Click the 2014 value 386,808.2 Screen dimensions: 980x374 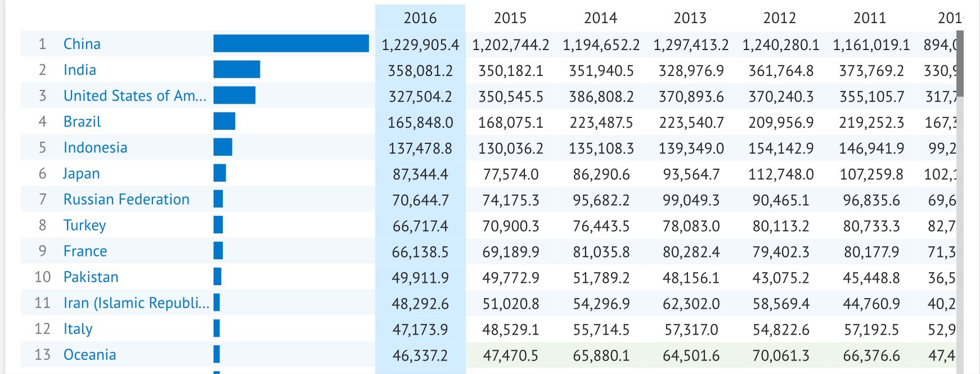601,97
